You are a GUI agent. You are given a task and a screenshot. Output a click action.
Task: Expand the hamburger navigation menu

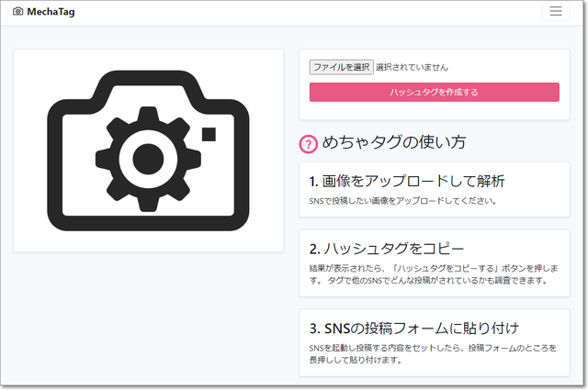[555, 12]
